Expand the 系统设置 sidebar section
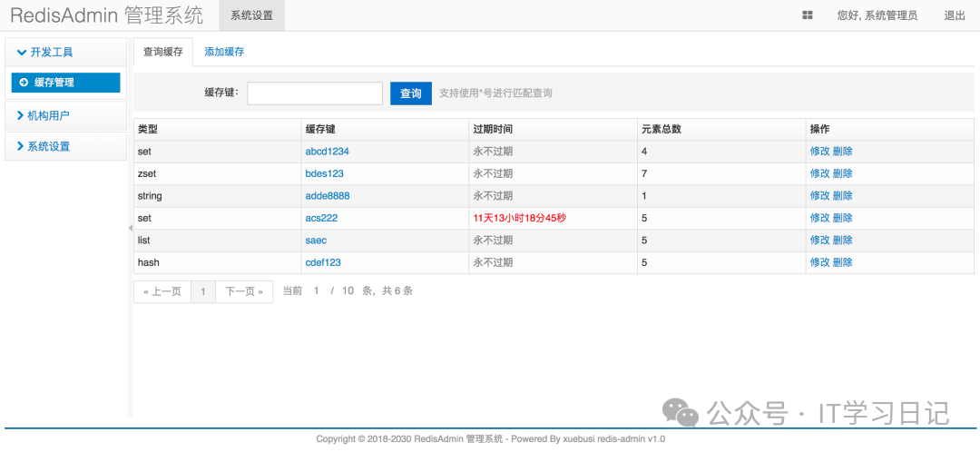980x452 pixels. [x=48, y=146]
